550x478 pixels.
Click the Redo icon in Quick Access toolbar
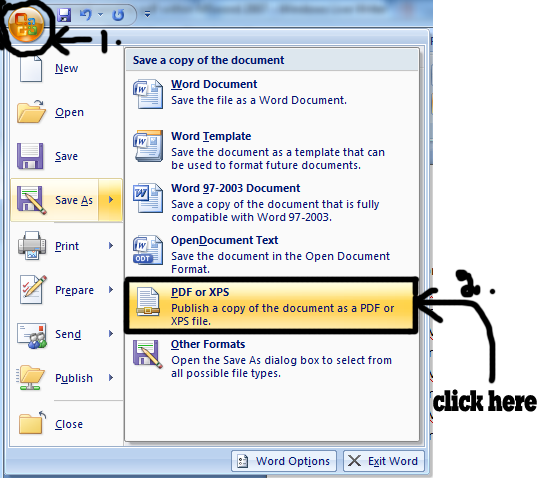coord(118,15)
